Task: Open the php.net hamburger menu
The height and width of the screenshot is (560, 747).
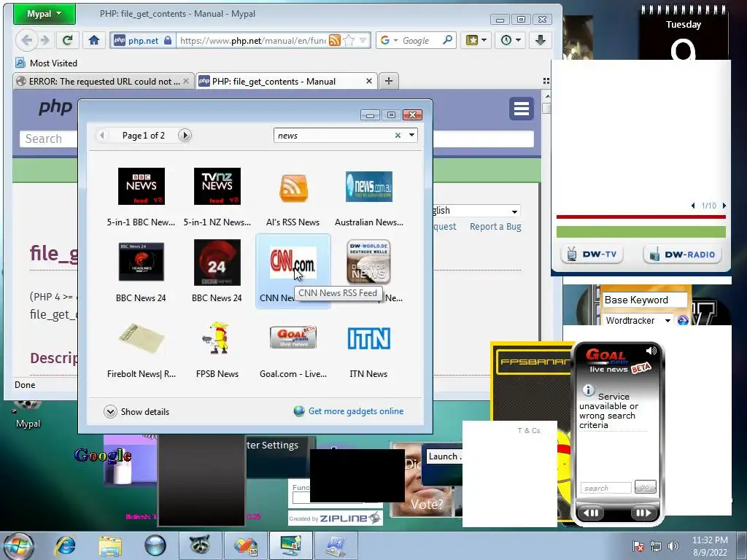Action: (x=521, y=109)
